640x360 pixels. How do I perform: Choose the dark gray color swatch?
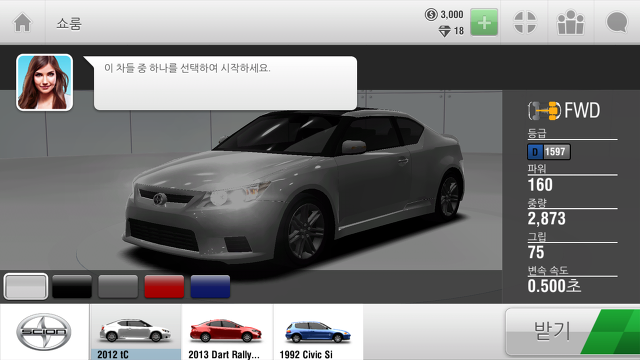(x=118, y=287)
